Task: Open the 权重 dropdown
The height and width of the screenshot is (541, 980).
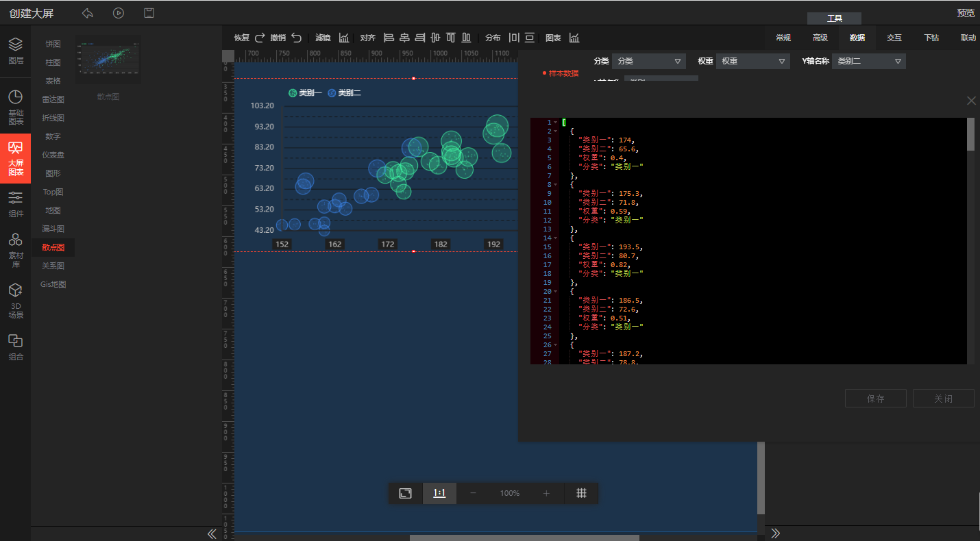Action: coord(753,61)
